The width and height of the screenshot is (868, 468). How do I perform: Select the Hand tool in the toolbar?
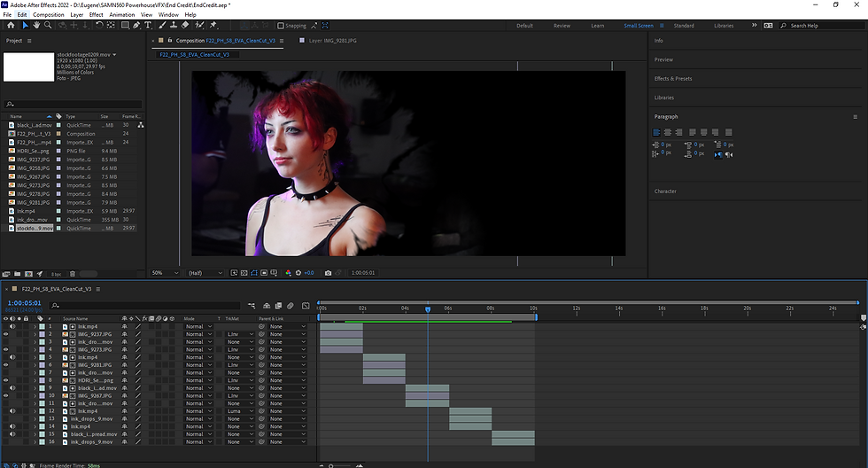pos(36,26)
